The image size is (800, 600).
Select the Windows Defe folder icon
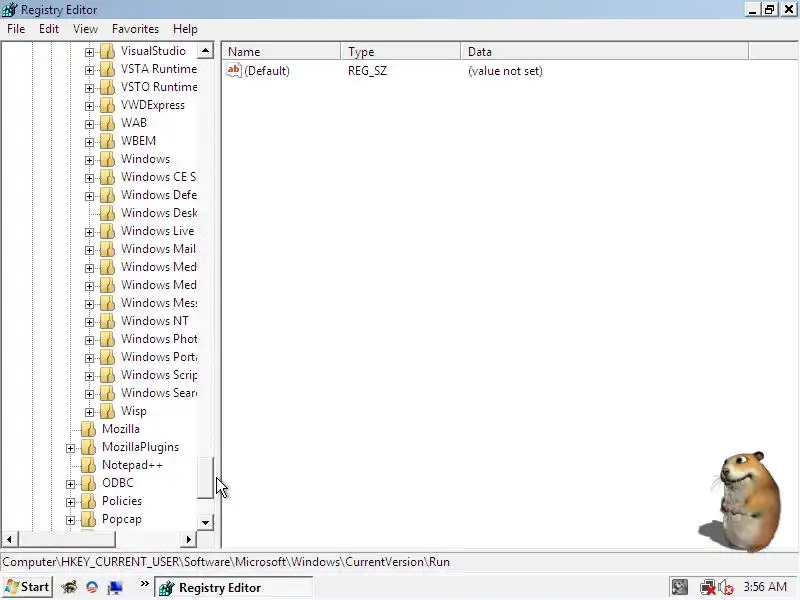(x=107, y=195)
